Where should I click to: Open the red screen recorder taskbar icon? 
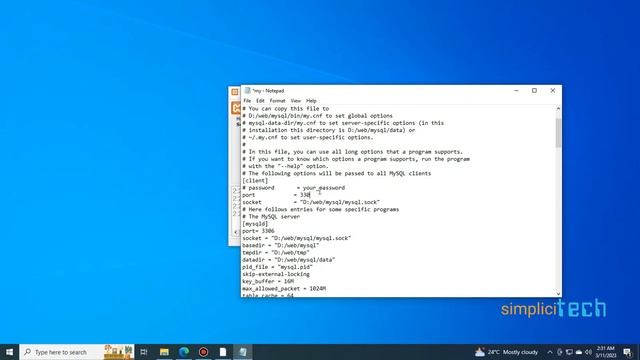point(203,352)
